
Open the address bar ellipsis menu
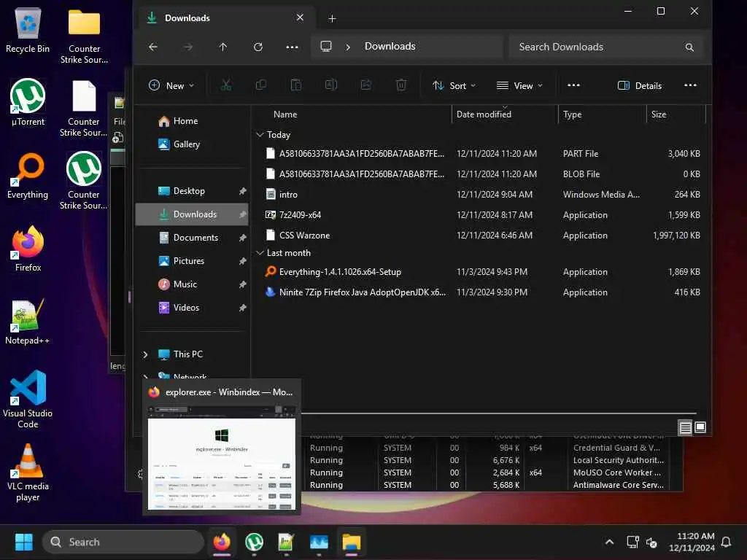292,47
